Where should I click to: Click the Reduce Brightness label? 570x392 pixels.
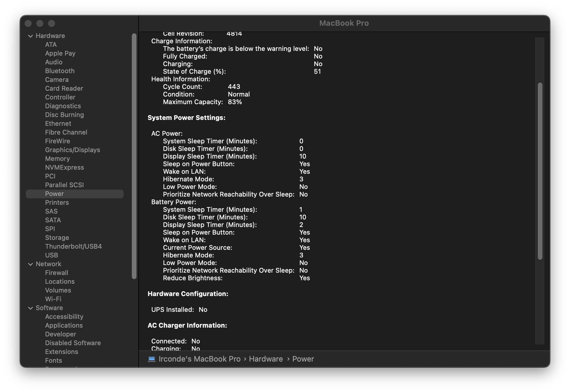[x=193, y=278]
